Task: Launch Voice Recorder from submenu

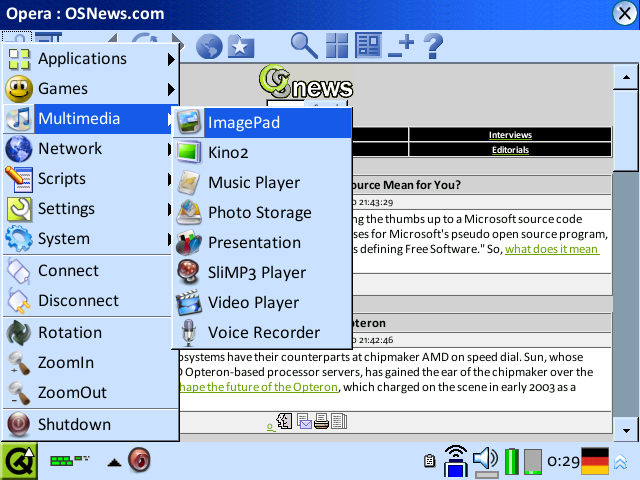Action: pyautogui.click(x=262, y=333)
